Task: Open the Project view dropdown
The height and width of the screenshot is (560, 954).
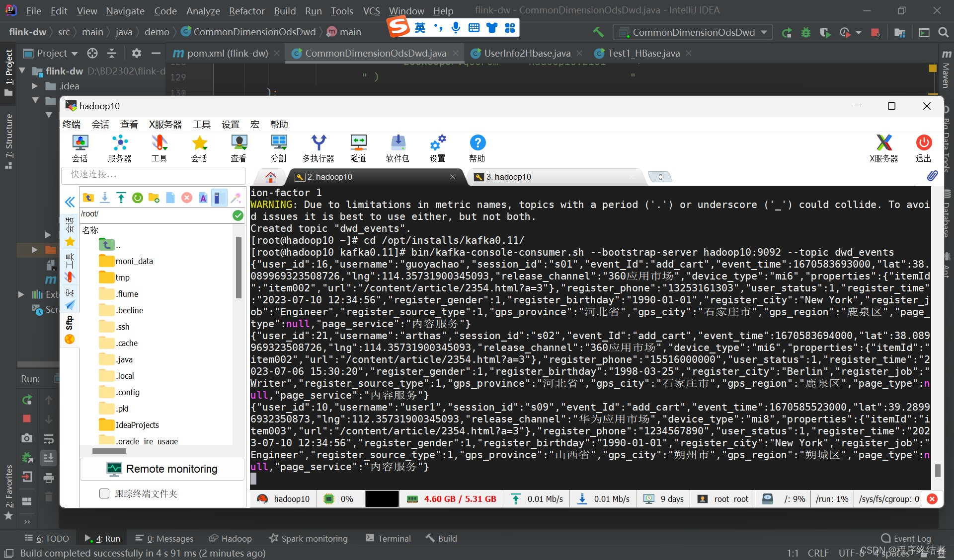Action: point(75,53)
